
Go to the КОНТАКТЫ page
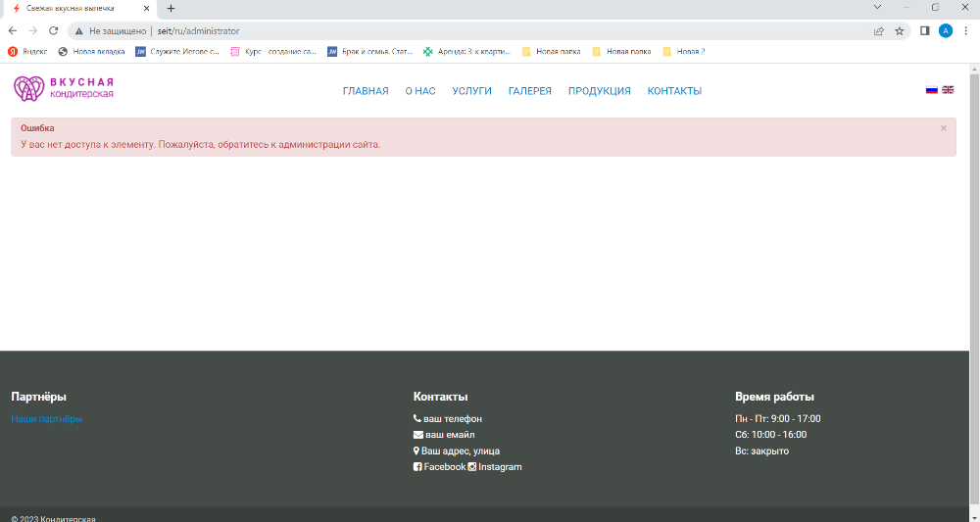coord(674,91)
